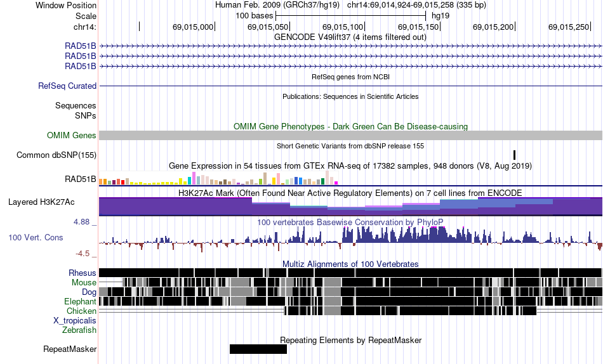The image size is (603, 364).
Task: Click the 69,015,000 ruler position
Action: 193,27
